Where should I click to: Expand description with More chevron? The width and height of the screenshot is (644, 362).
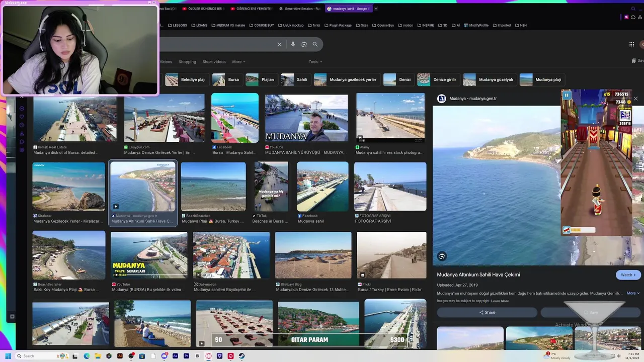(x=633, y=293)
